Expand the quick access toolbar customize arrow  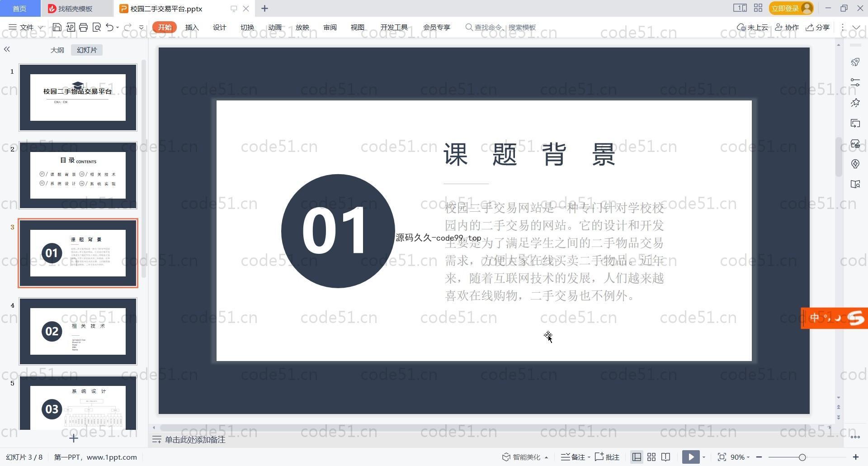pyautogui.click(x=141, y=28)
